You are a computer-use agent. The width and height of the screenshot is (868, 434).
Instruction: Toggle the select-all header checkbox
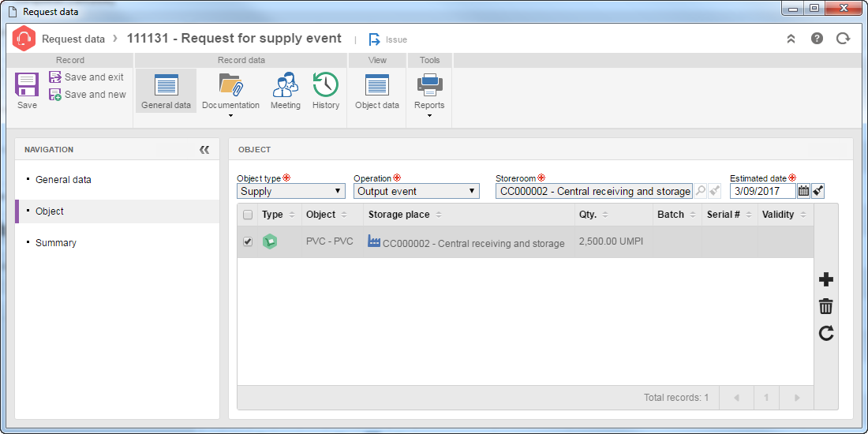(x=248, y=215)
